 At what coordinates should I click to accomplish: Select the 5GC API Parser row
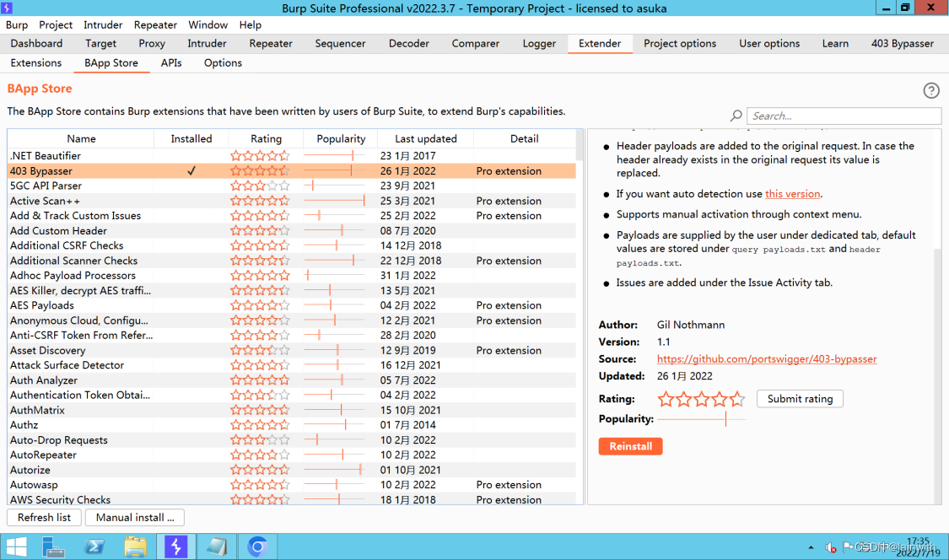point(292,186)
